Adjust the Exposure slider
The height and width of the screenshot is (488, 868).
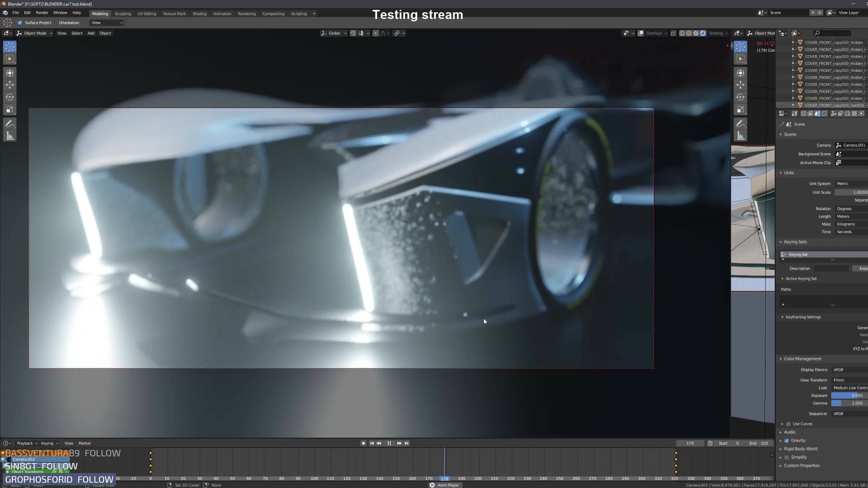(x=849, y=396)
